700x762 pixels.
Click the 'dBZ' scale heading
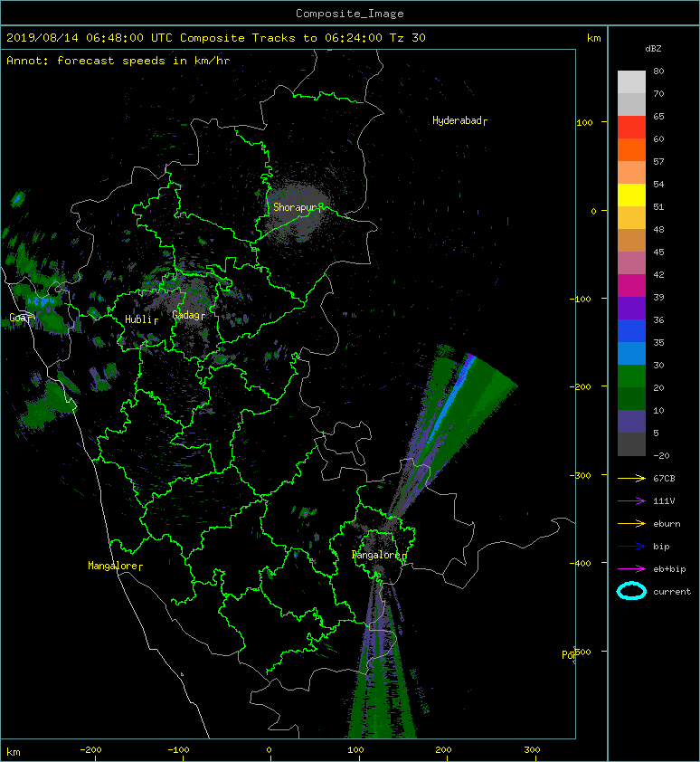point(653,49)
